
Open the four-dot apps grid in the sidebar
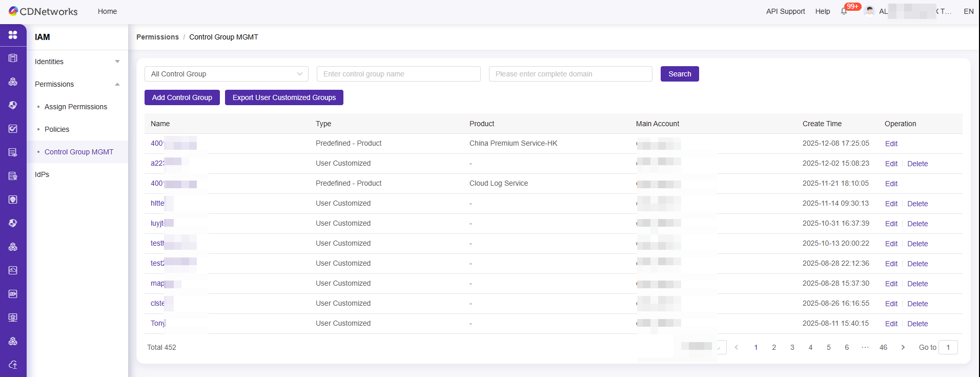click(13, 35)
